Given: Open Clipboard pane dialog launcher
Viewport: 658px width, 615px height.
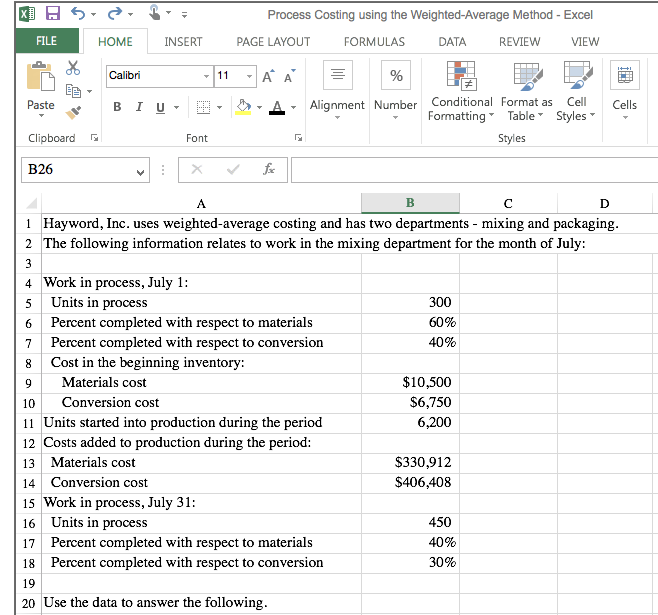Looking at the screenshot, I should (x=94, y=138).
